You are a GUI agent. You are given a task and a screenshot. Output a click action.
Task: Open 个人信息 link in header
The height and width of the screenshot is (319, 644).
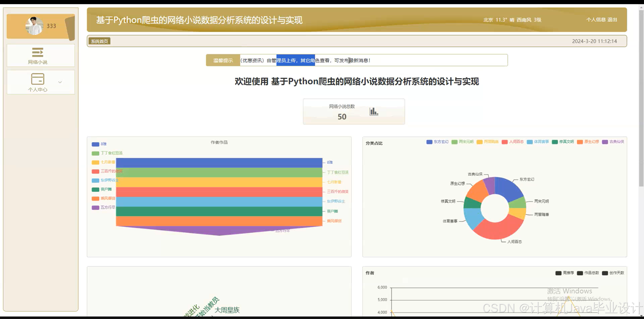point(596,20)
